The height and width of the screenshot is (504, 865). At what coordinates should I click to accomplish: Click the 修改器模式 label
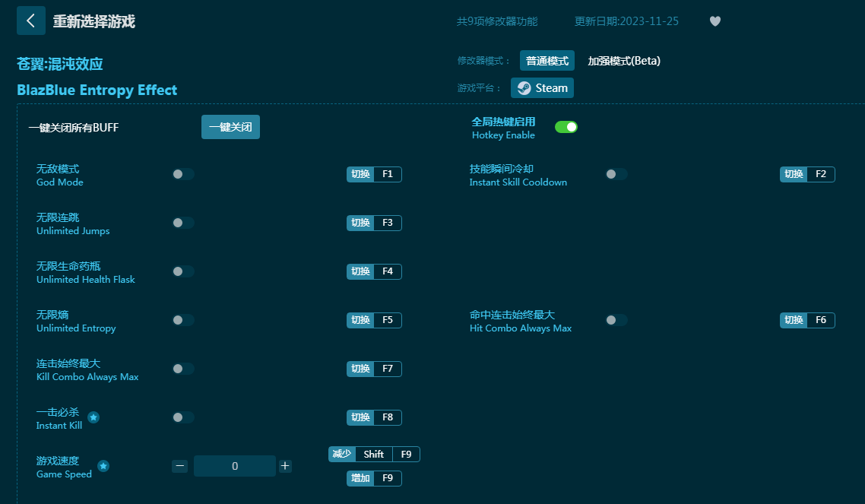483,61
